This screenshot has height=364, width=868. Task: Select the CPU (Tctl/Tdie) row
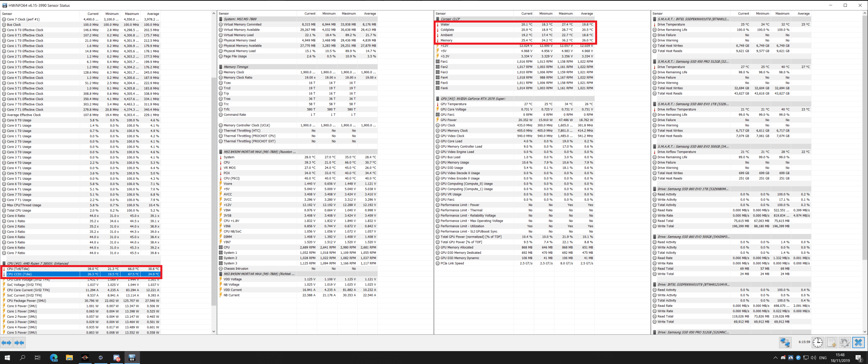pos(81,269)
